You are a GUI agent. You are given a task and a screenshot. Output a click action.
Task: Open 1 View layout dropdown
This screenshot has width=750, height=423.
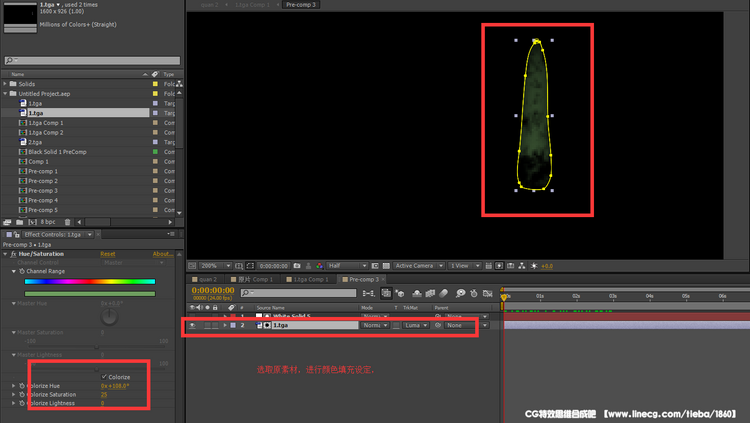pos(464,266)
